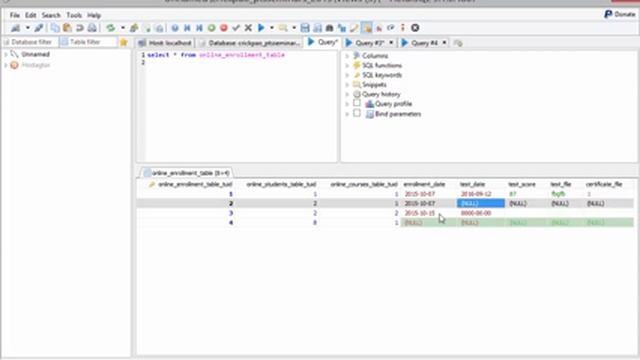Viewport: 640px width, 360px height.
Task: Click the Donate button
Action: [x=620, y=14]
